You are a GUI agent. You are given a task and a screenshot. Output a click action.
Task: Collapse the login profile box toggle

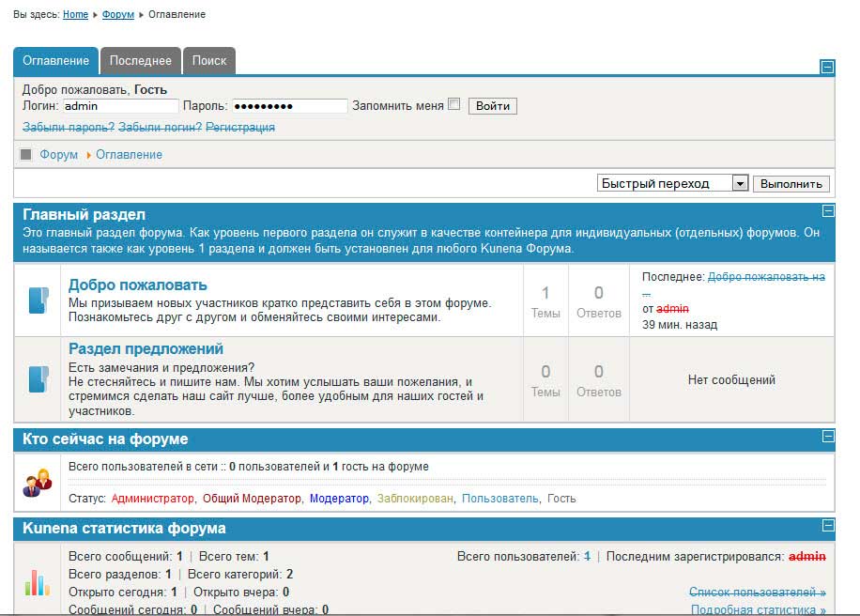coord(827,67)
